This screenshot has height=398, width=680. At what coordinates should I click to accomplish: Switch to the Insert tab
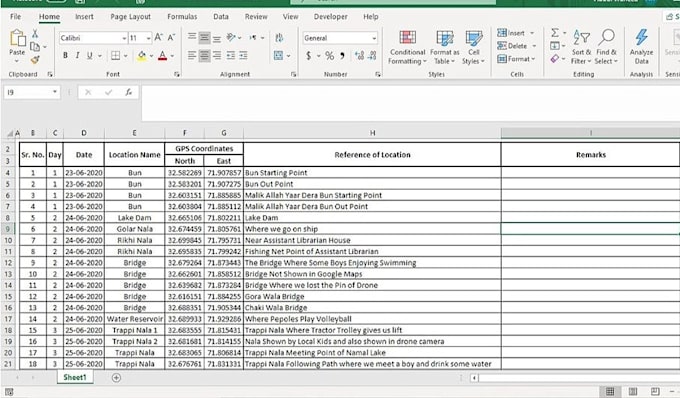(x=84, y=16)
